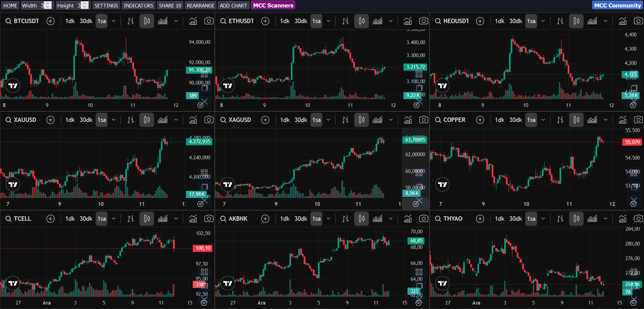Add a compare symbol to the COPPER chart
This screenshot has height=309, width=644.
[x=480, y=119]
